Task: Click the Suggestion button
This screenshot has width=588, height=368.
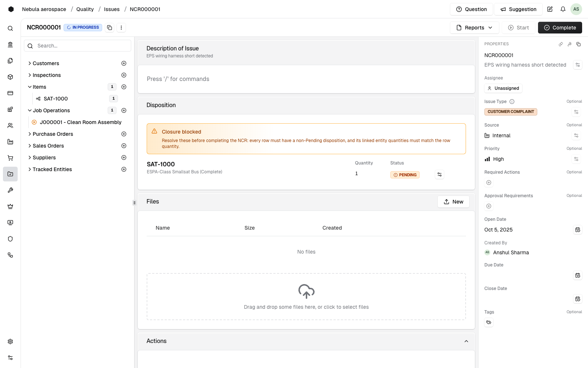Action: point(518,9)
